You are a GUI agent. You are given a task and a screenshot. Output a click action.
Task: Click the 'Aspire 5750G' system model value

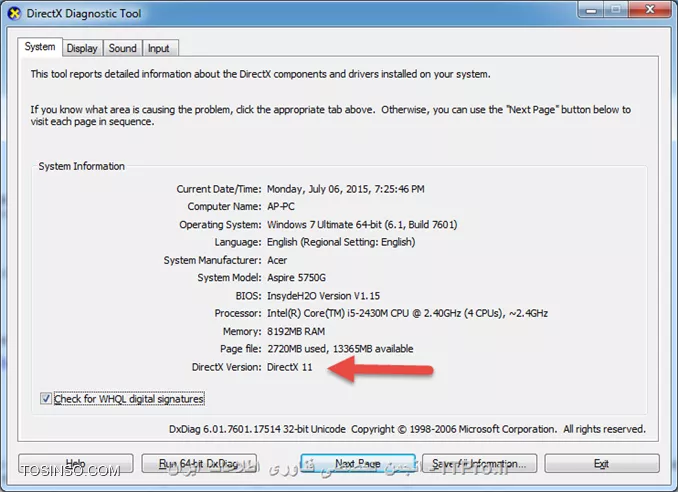click(296, 278)
